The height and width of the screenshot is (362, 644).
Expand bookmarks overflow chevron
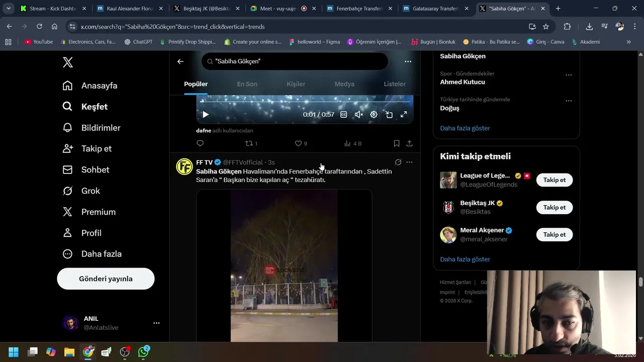628,42
